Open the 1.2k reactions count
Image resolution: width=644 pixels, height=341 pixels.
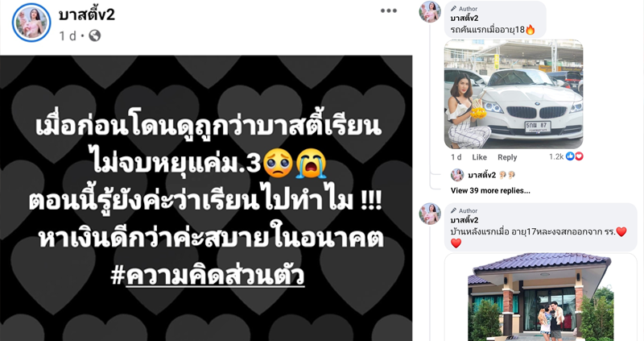[556, 156]
